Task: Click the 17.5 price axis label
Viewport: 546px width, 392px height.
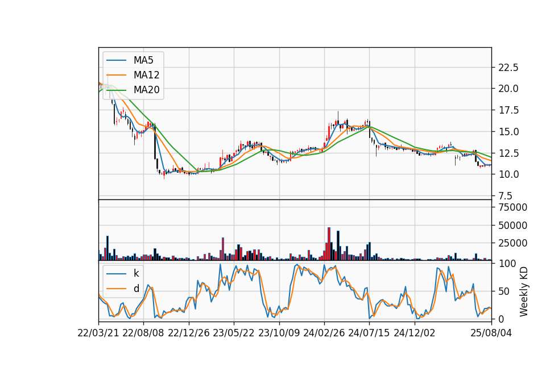Action: click(x=508, y=110)
